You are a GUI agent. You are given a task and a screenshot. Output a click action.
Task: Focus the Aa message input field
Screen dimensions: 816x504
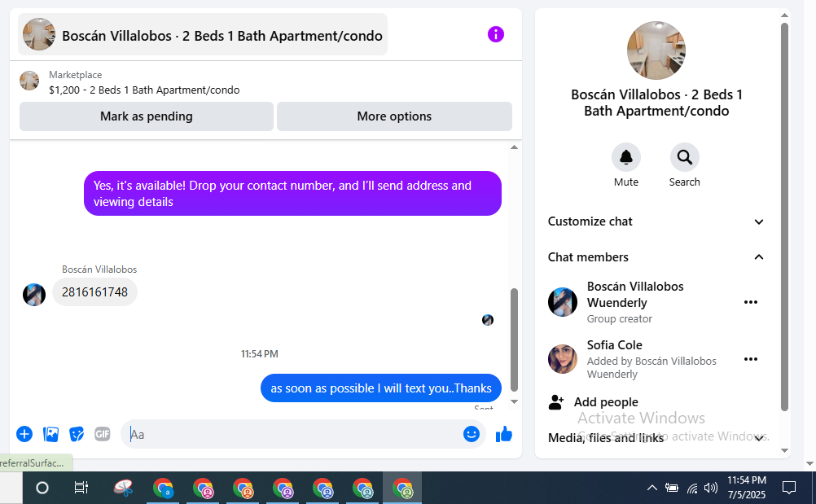point(292,434)
